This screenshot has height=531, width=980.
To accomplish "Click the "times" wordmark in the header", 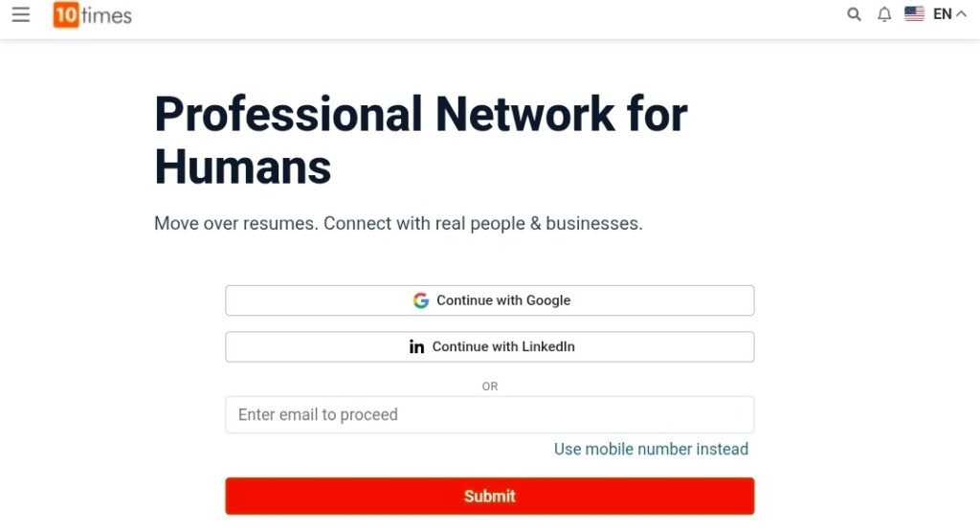I will pos(107,15).
